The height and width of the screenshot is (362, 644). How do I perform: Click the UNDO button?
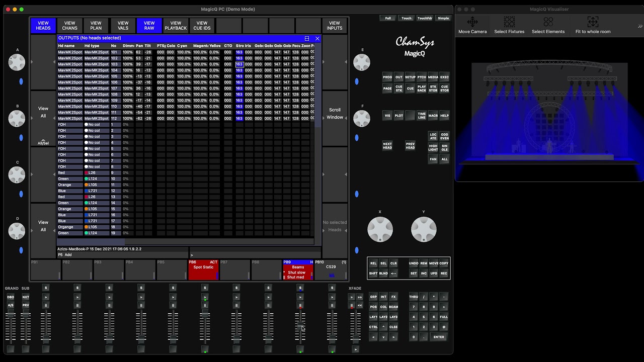[414, 263]
